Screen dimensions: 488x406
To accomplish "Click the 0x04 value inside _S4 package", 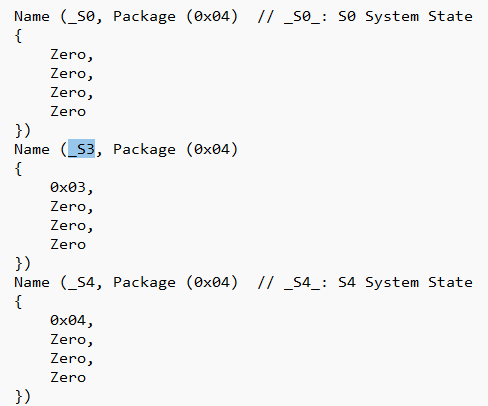I will tap(68, 320).
